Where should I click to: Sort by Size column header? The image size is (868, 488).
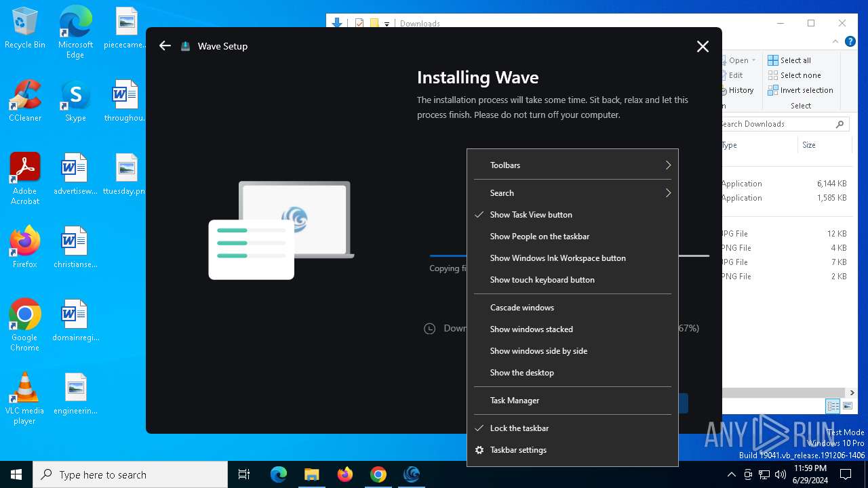point(824,145)
